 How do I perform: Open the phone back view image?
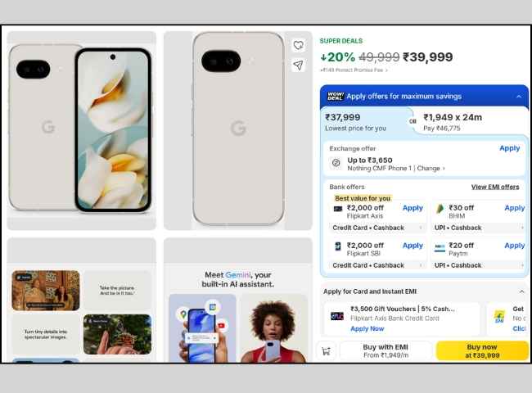(238, 130)
